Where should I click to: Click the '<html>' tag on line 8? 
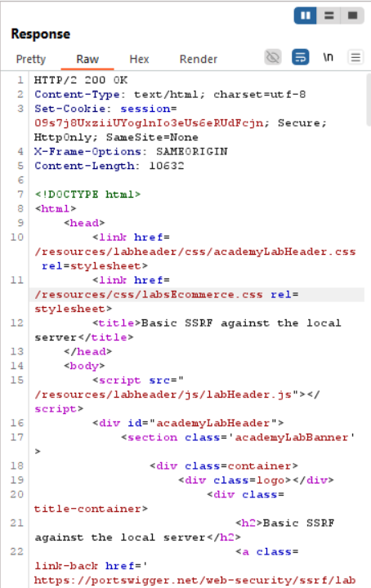pos(56,208)
